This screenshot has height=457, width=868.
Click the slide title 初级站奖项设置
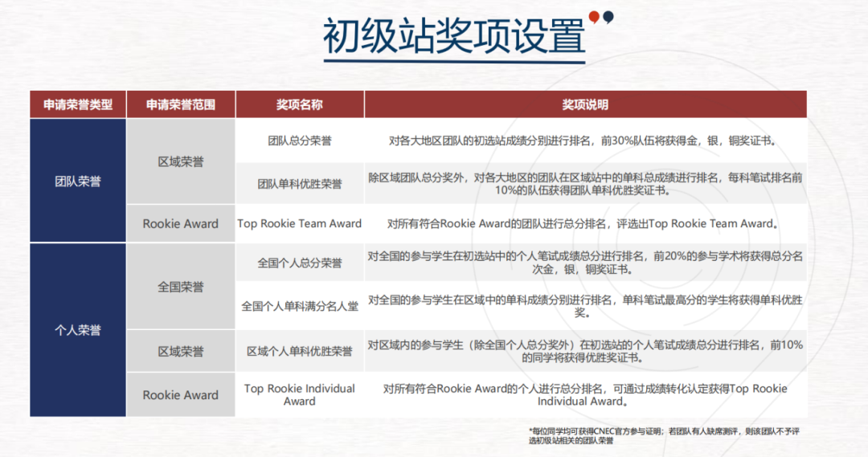coord(454,37)
